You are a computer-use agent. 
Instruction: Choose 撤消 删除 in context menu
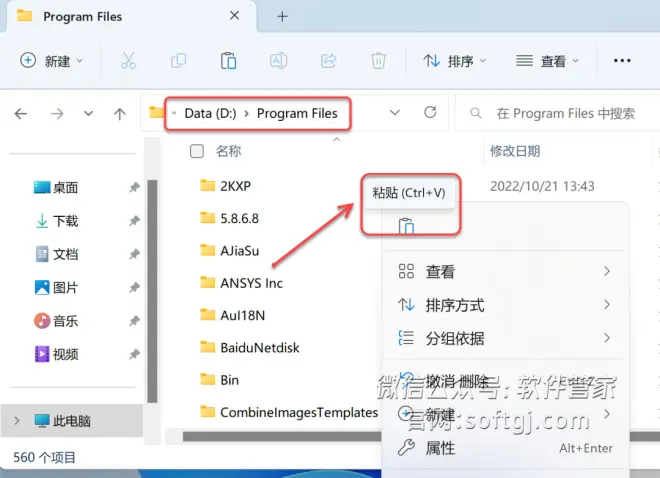coord(504,381)
